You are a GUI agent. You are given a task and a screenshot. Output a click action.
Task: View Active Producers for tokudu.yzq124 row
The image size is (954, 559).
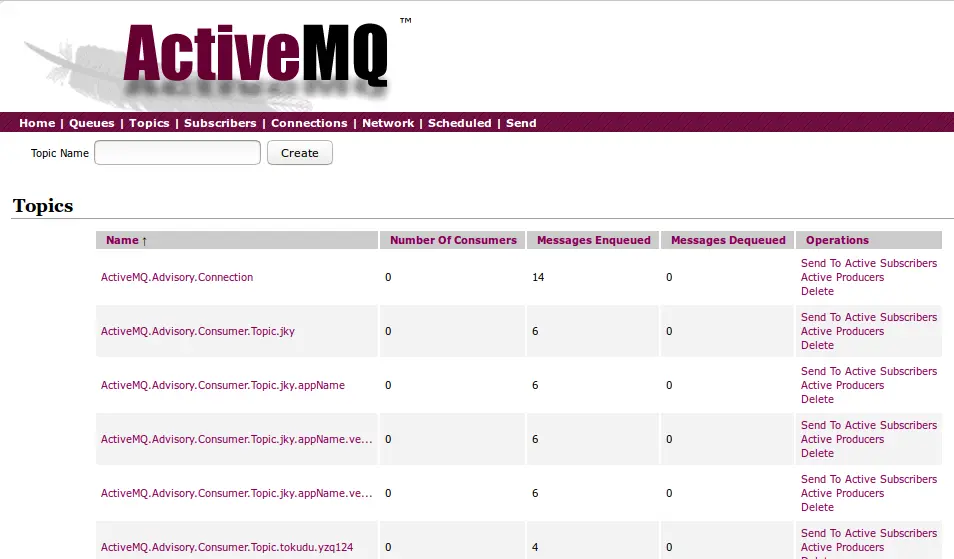point(842,547)
